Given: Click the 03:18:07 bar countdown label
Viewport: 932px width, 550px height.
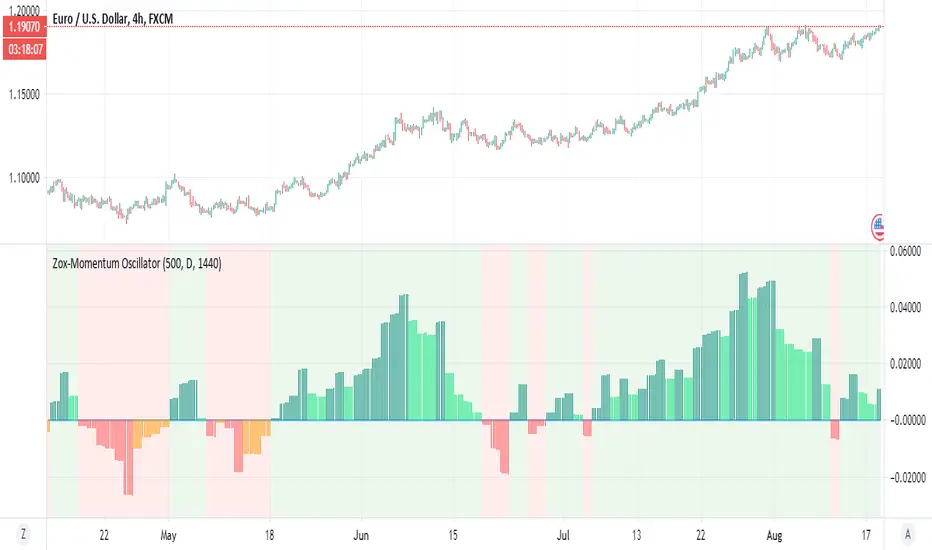Looking at the screenshot, I should pos(23,46).
